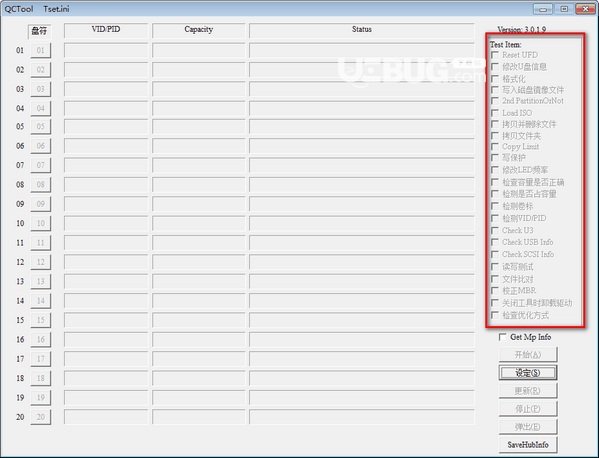
Task: Click the 盘符 drive letter header button
Action: (x=39, y=31)
